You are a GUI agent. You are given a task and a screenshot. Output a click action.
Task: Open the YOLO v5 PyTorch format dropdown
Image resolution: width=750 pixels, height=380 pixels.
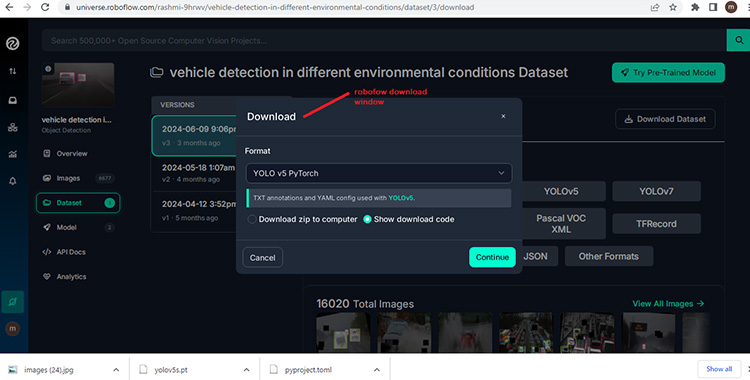379,173
